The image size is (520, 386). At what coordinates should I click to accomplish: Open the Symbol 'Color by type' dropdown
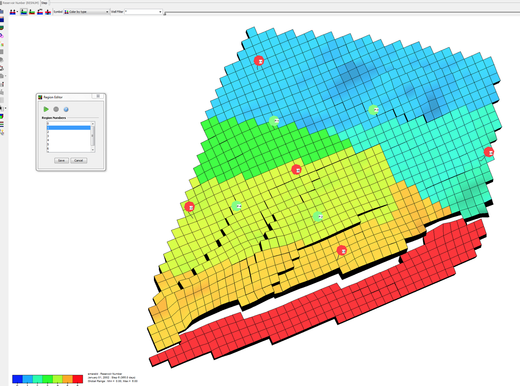point(86,12)
